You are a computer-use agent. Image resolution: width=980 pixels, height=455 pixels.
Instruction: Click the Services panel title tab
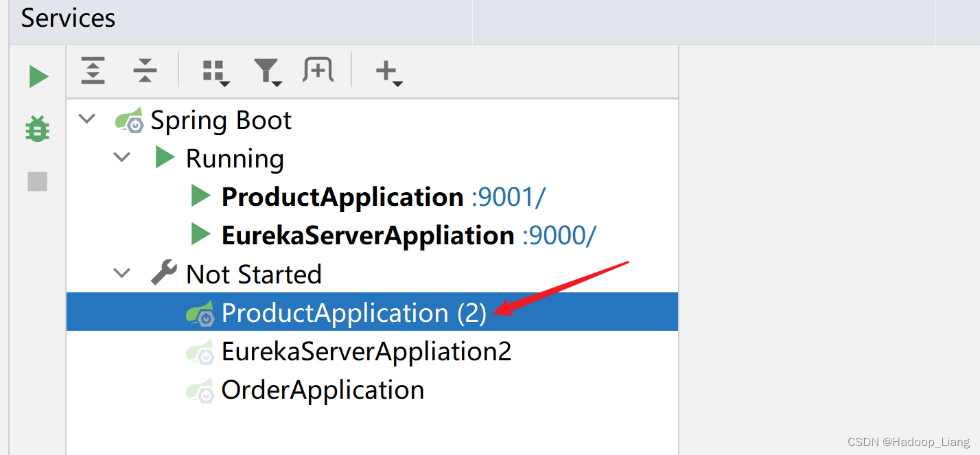coord(68,19)
